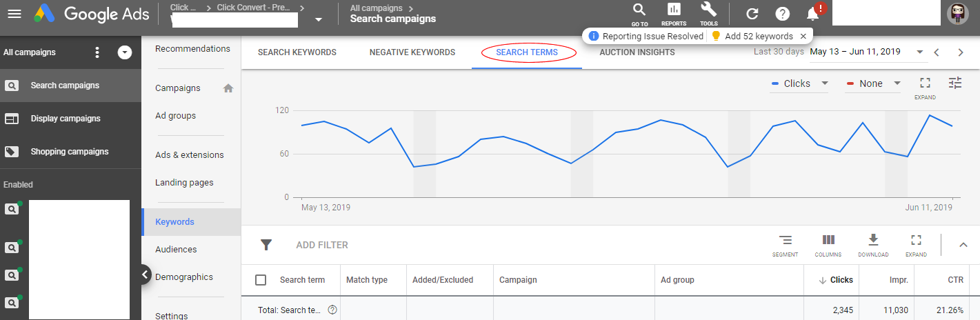Open Recommendations page
The image size is (980, 320).
[x=192, y=49]
